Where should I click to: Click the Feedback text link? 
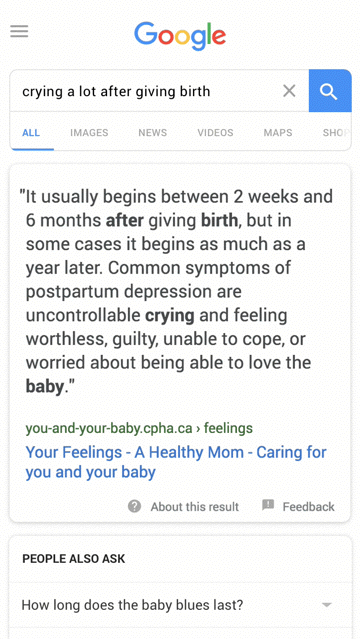(308, 507)
